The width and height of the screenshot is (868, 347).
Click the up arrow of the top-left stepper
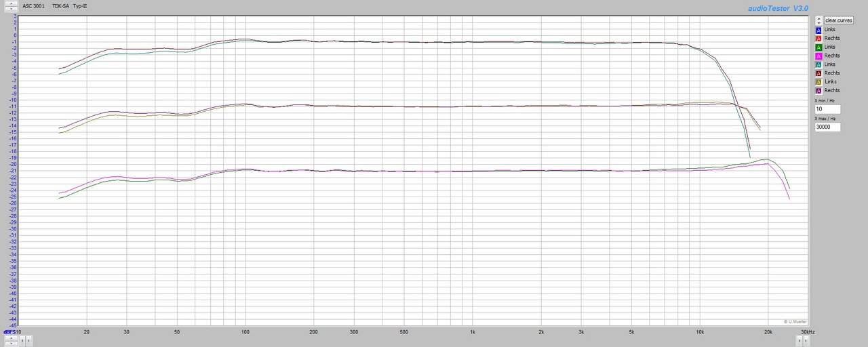pyautogui.click(x=11, y=3)
